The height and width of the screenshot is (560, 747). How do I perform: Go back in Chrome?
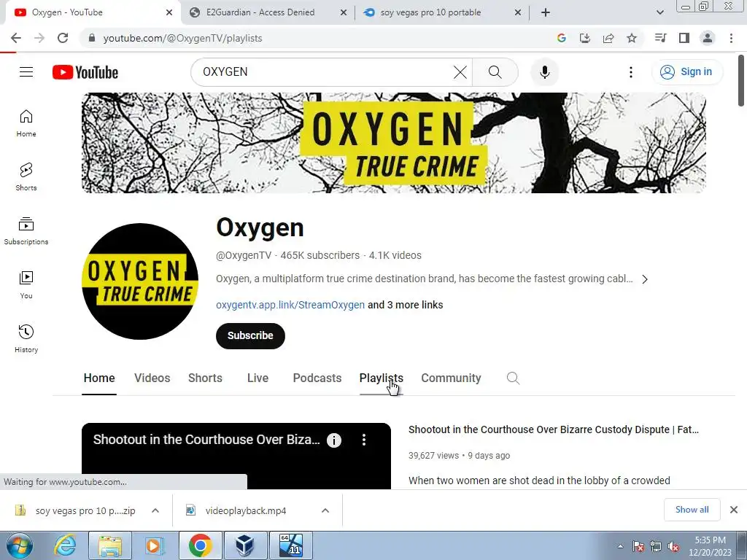point(16,38)
